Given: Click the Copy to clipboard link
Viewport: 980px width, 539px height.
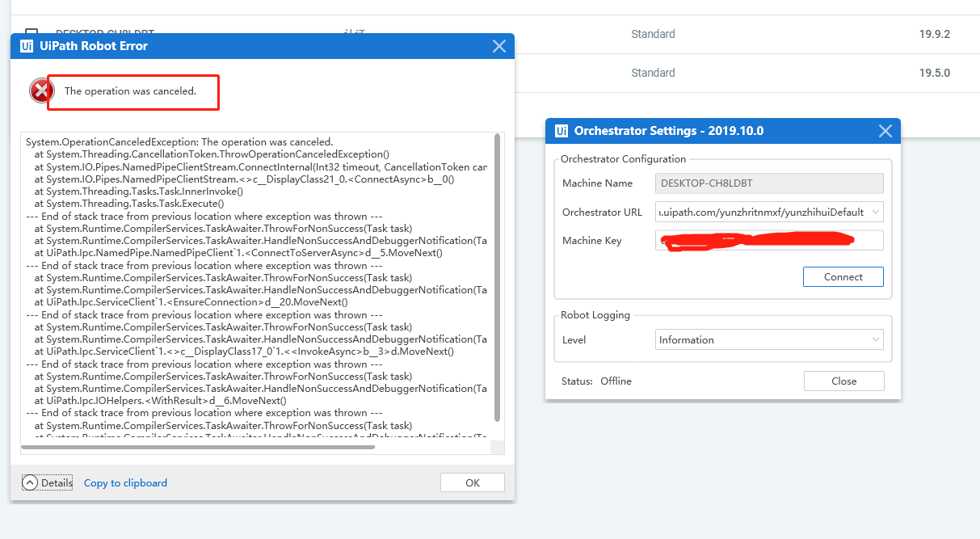Looking at the screenshot, I should coord(125,483).
